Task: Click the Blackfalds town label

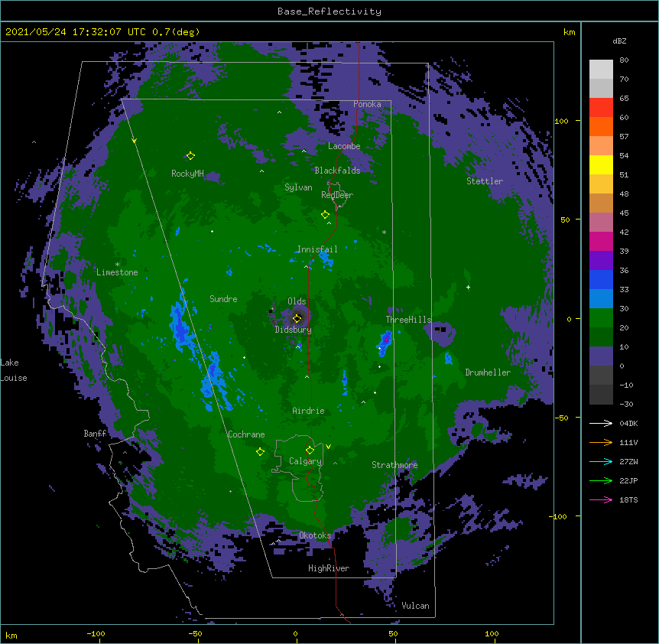Action: coord(337,171)
